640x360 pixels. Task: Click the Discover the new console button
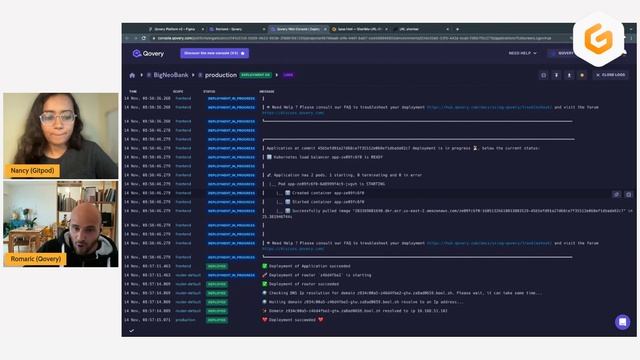(x=214, y=53)
